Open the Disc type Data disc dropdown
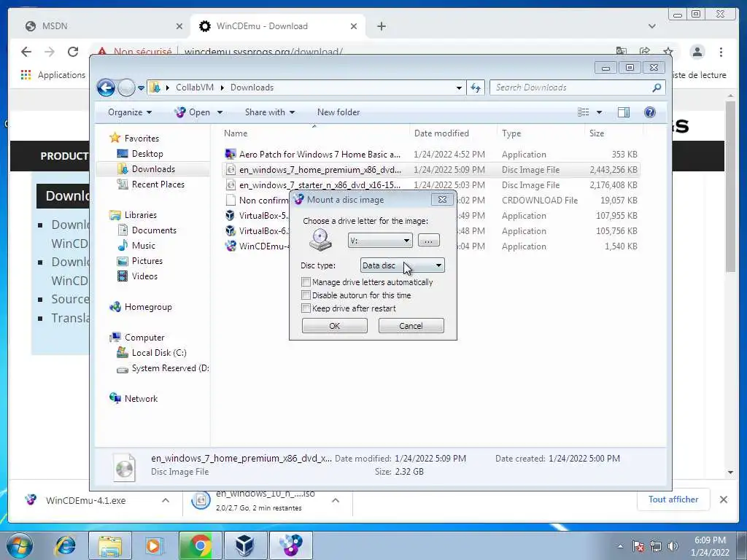This screenshot has height=560, width=747. [402, 265]
